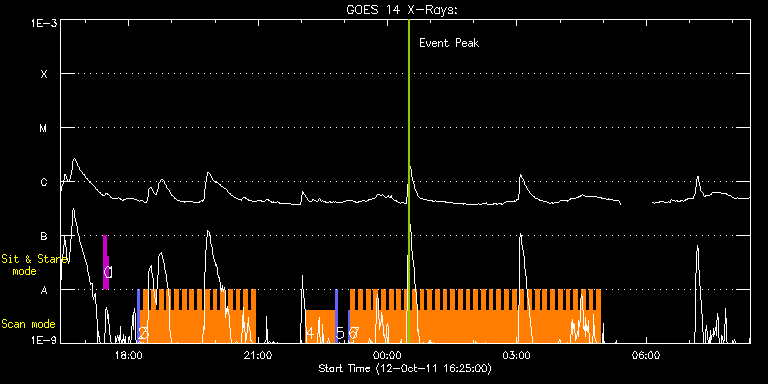
Task: Click the GOES 14 X-Rays title
Action: coord(402,10)
